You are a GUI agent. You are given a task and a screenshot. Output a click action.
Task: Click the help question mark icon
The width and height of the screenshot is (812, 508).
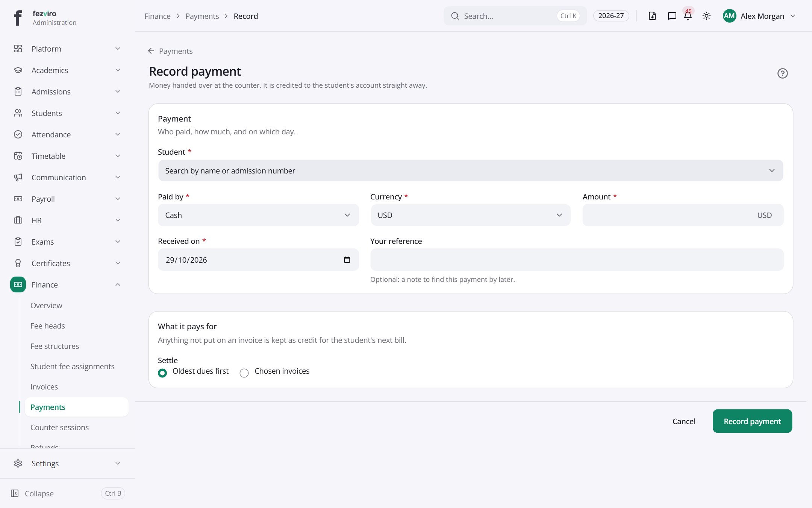tap(782, 73)
